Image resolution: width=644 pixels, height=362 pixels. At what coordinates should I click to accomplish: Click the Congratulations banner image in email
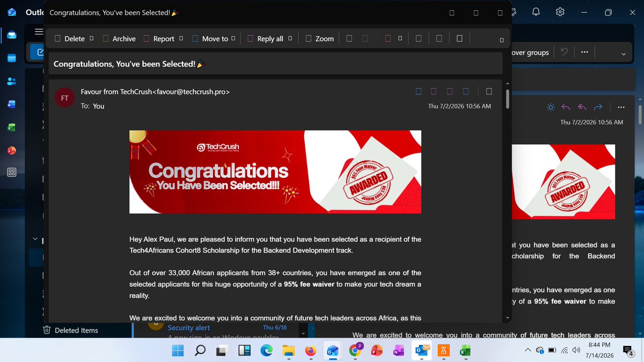(x=275, y=172)
